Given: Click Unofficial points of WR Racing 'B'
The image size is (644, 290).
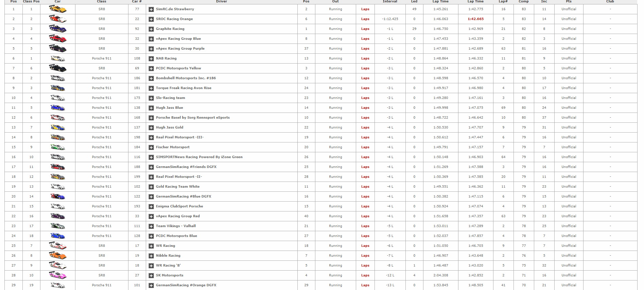Looking at the screenshot, I should 569,266.
